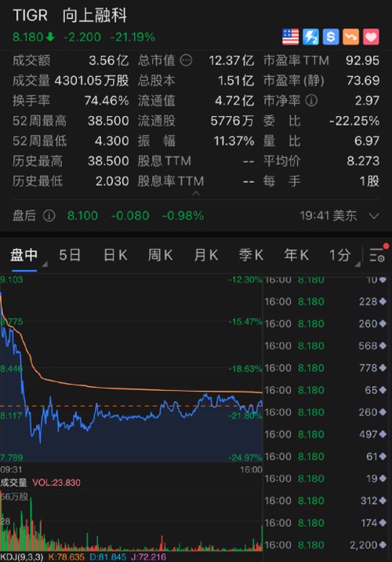Tap the US flag market icon

tap(290, 37)
